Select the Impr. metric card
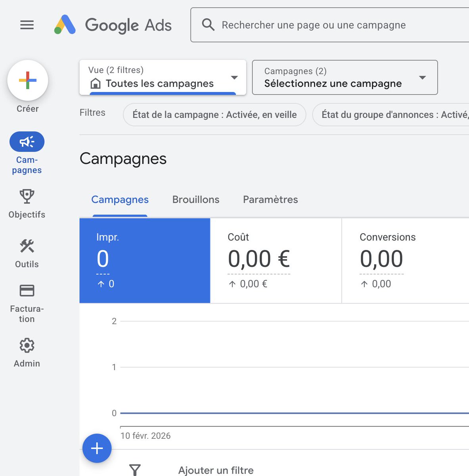 point(145,261)
